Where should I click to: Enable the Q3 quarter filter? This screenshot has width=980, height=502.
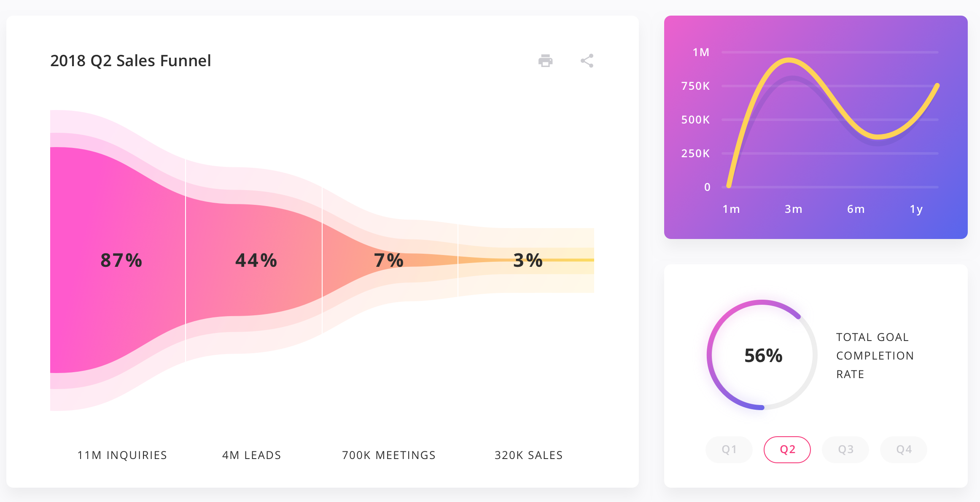point(845,449)
